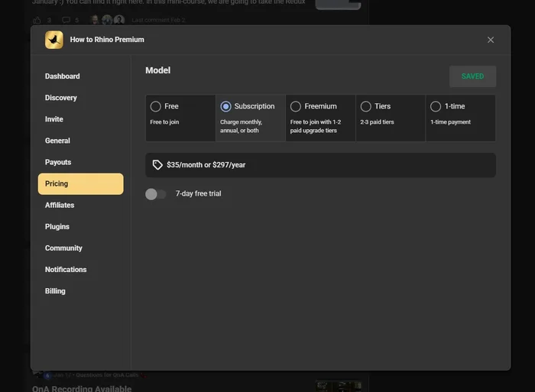Click the like thumbs-up icon in background post
The width and height of the screenshot is (535, 392).
click(37, 20)
